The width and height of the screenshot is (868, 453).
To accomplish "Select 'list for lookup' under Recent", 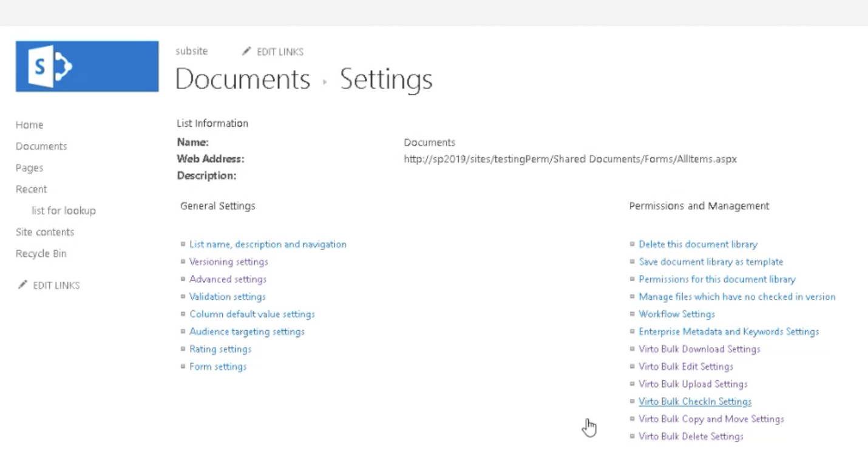I will 63,210.
